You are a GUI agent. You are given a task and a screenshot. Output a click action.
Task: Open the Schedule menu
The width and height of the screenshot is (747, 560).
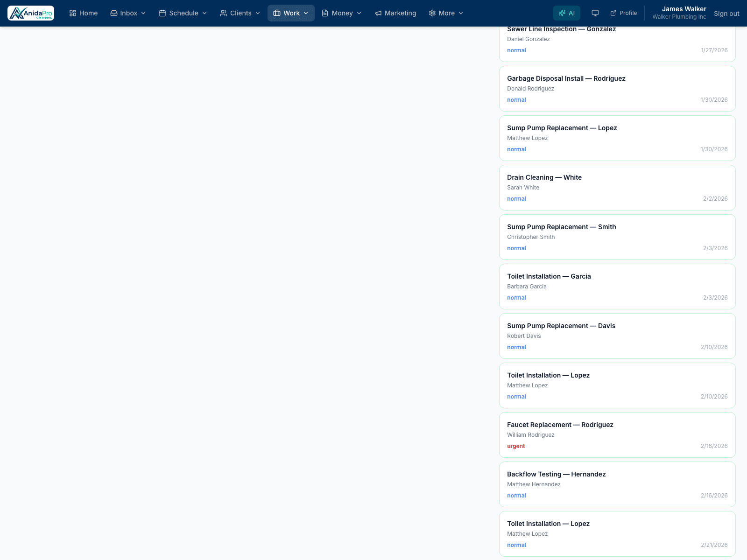click(183, 13)
